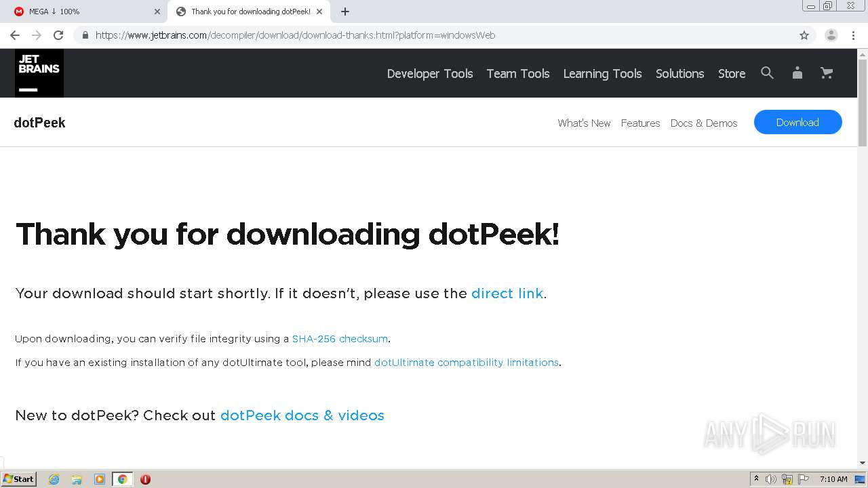Viewport: 868px width, 488px height.
Task: Click the Thank you for downloading dotPeek heading
Action: (x=288, y=235)
